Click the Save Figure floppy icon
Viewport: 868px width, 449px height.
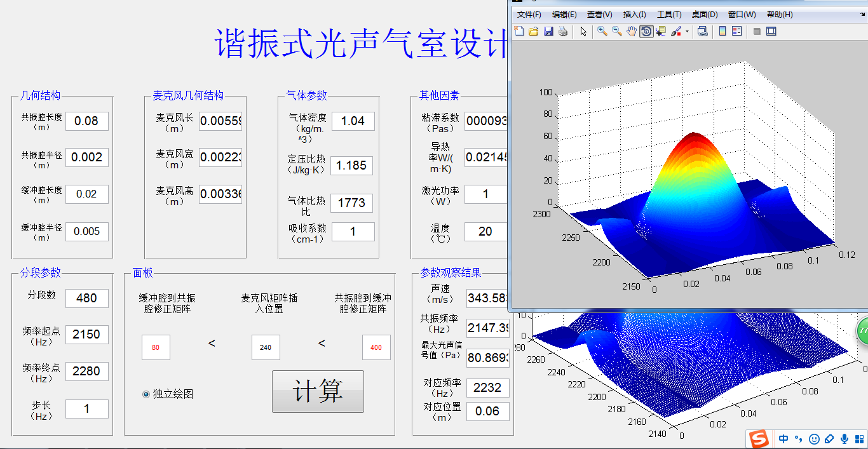(x=548, y=31)
